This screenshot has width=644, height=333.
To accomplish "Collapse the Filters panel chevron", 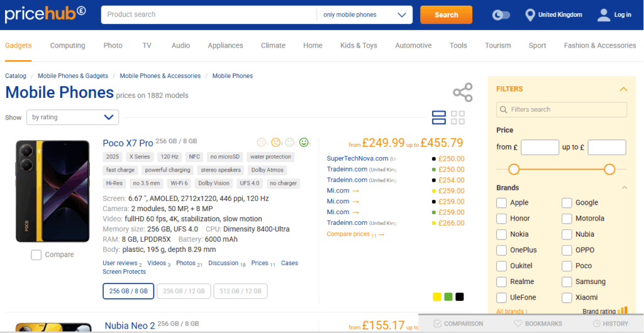I will 623,89.
